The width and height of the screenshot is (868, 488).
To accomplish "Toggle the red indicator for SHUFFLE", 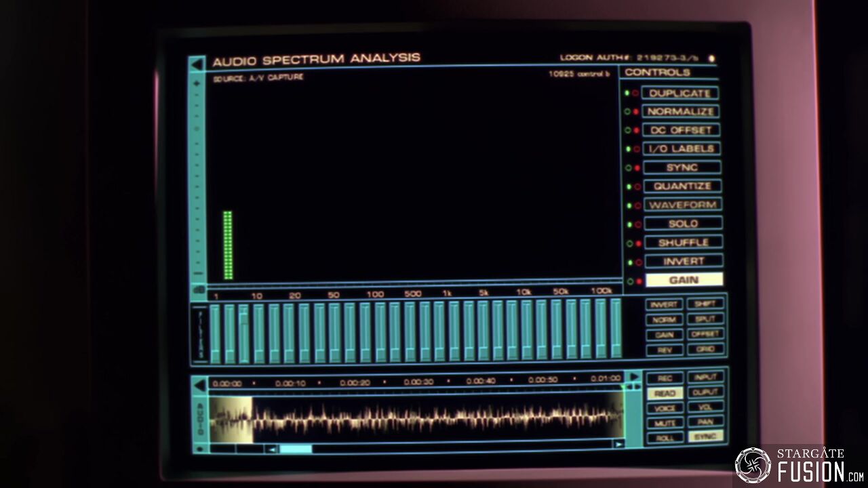I will [x=638, y=243].
